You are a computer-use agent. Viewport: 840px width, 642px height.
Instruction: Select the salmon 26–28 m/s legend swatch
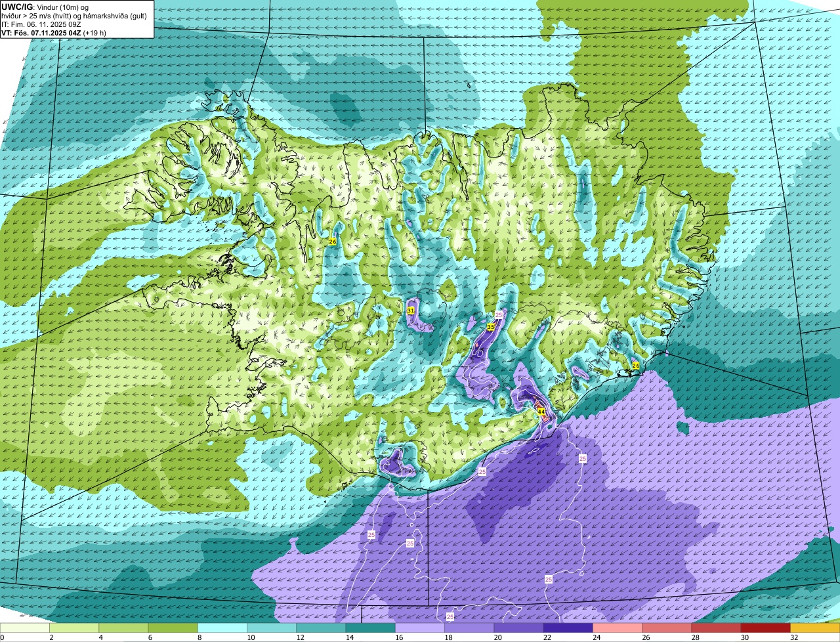tap(667, 628)
